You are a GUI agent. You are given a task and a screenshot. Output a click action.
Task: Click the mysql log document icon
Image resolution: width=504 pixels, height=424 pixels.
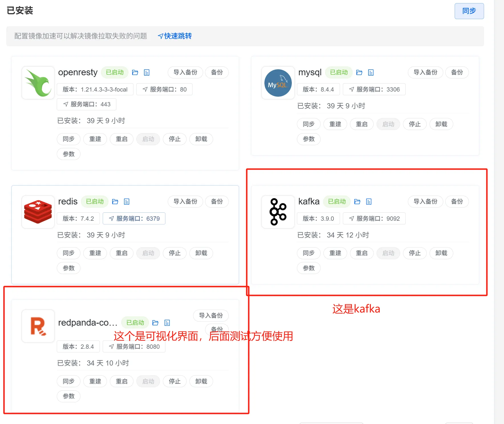[x=371, y=73]
